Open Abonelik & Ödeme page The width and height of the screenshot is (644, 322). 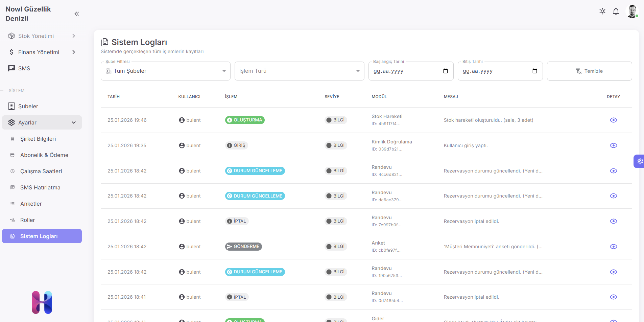44,155
